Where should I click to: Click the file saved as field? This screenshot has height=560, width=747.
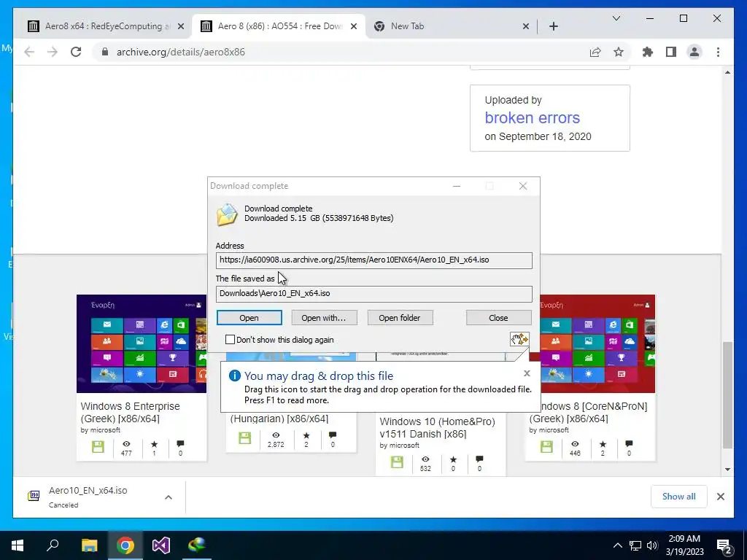tap(374, 293)
